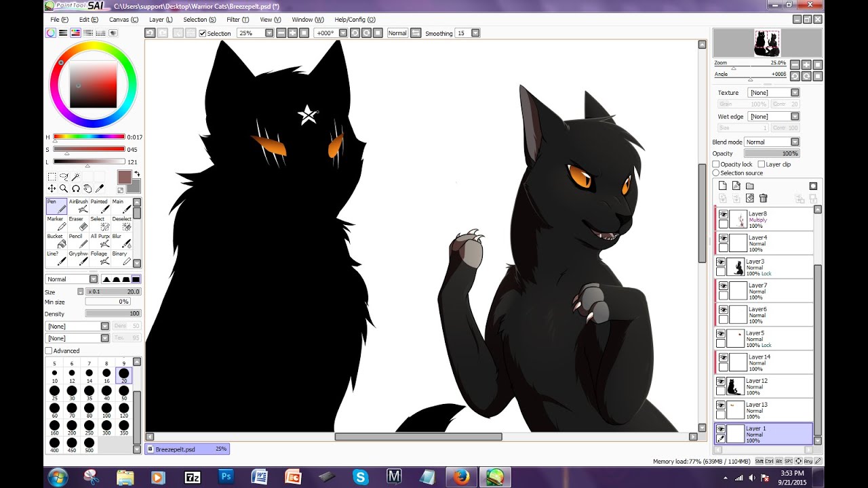Open the Smoothing level dropdown
This screenshot has width=868, height=488.
475,33
